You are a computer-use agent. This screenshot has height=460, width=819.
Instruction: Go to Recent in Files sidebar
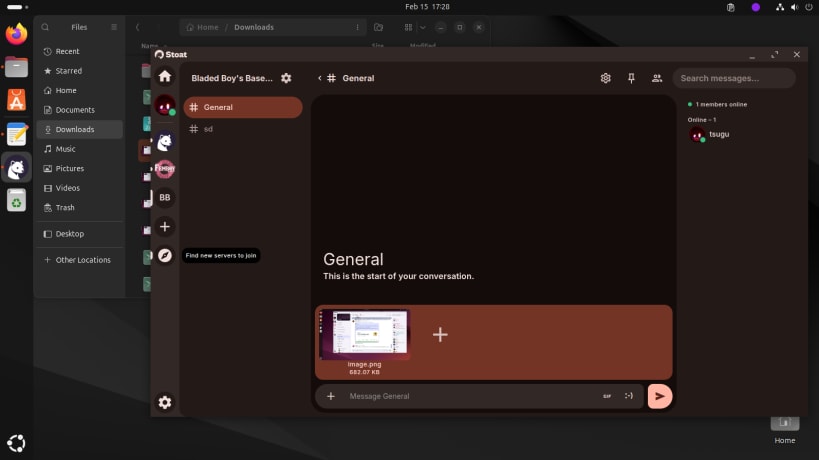[79, 51]
